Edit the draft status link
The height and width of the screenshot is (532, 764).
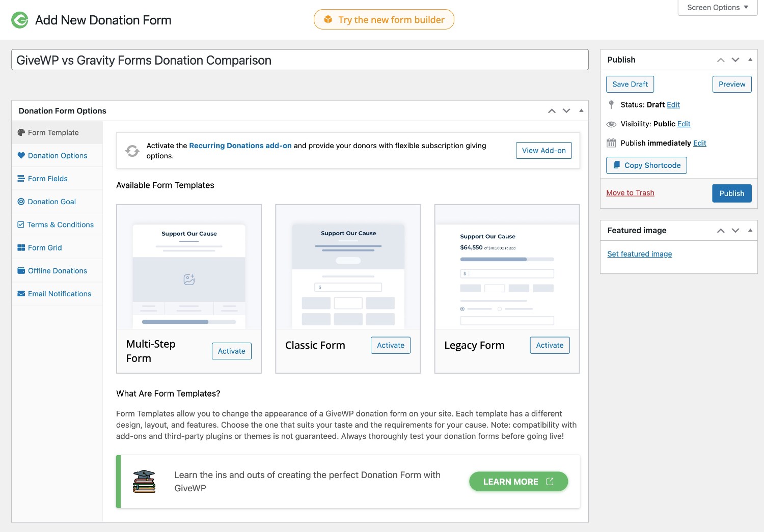point(673,104)
